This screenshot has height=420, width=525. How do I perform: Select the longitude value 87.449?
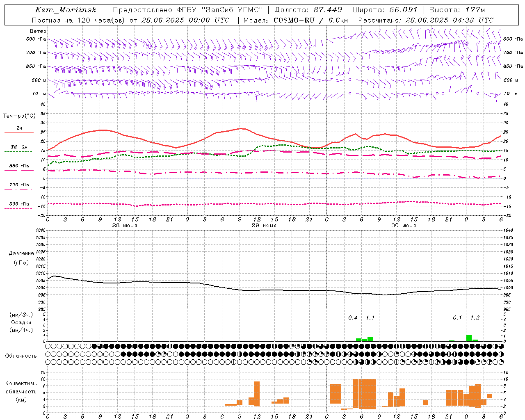(328, 10)
